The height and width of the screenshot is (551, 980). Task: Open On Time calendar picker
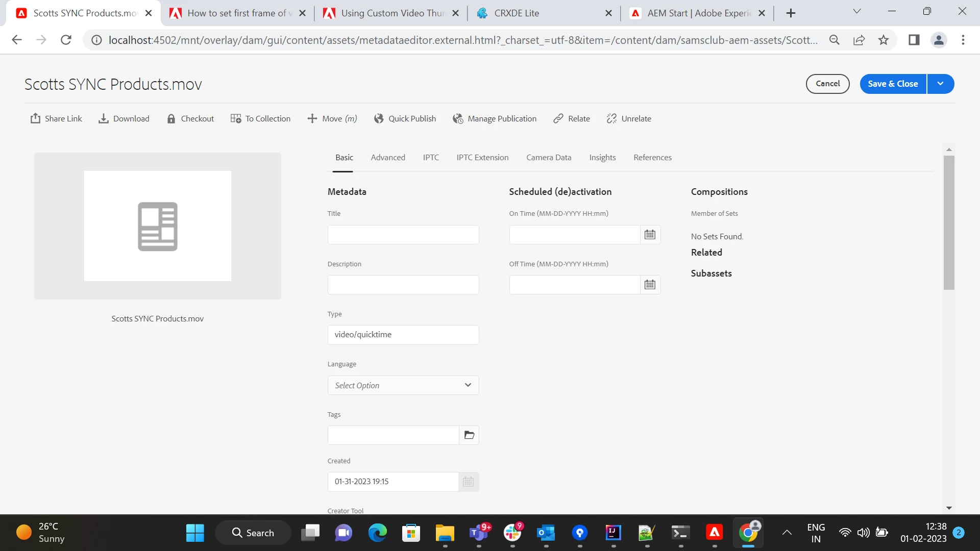[x=650, y=235]
